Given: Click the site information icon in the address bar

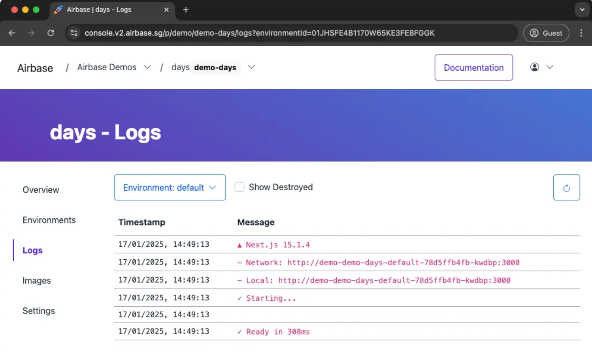Looking at the screenshot, I should coord(74,33).
